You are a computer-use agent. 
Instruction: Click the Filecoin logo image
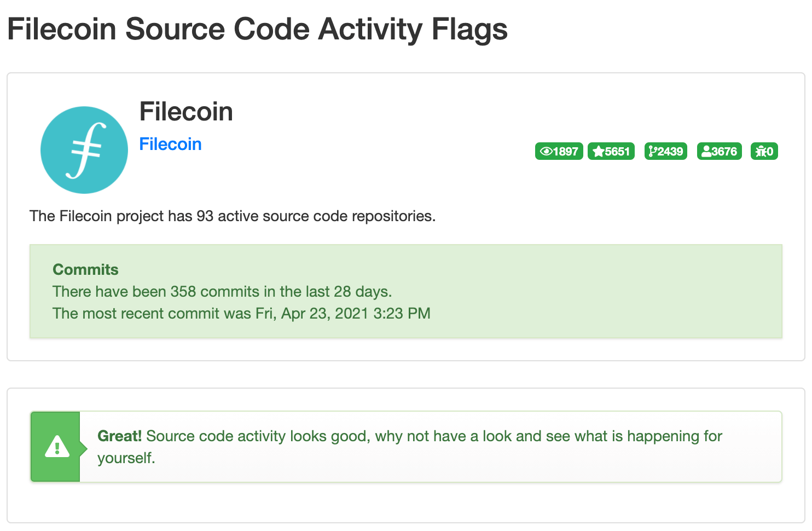84,150
